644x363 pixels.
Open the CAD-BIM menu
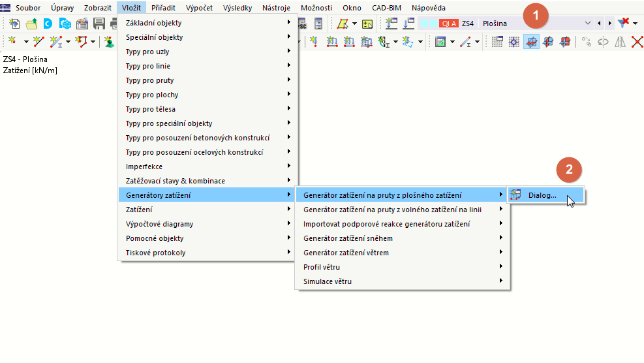click(x=386, y=8)
